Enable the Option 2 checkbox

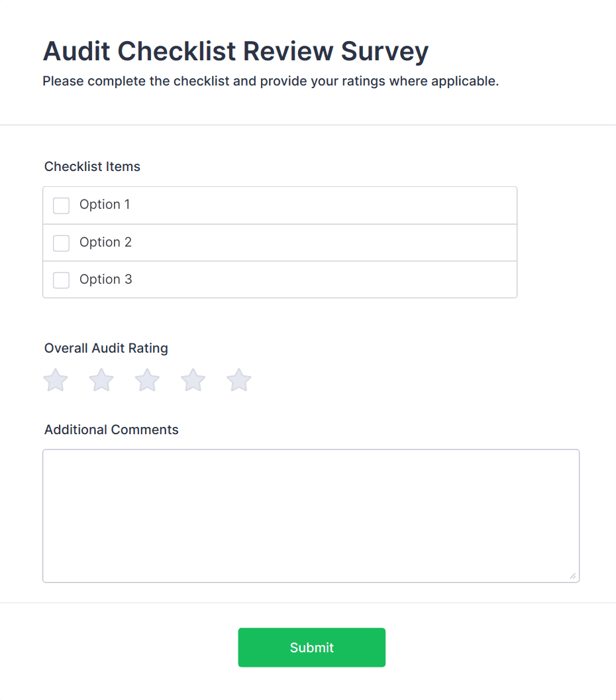pyautogui.click(x=61, y=243)
